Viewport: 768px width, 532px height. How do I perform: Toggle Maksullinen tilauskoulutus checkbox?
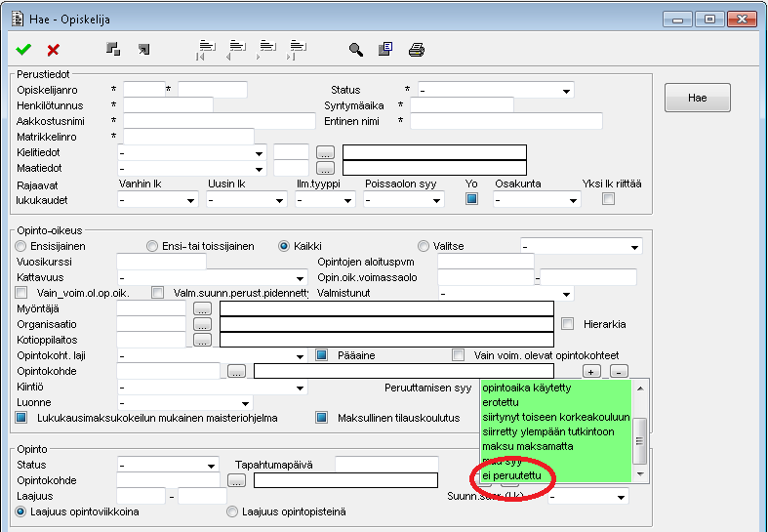point(321,418)
